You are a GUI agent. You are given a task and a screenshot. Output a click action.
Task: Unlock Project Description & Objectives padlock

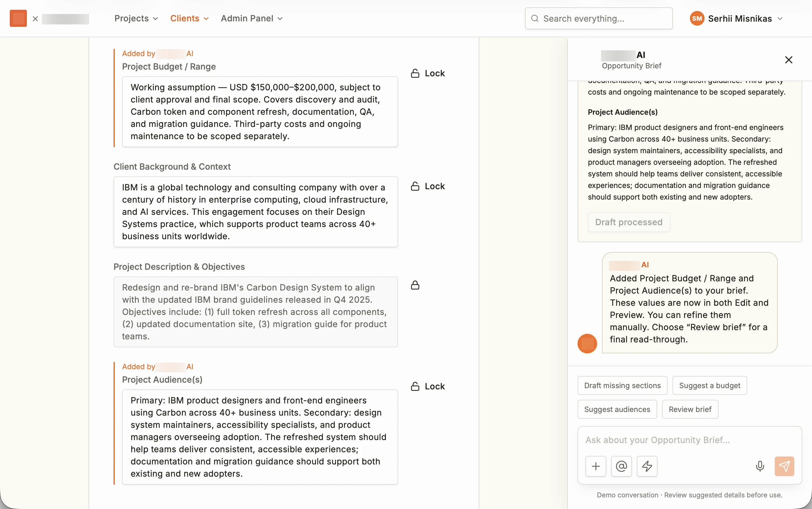pos(415,285)
